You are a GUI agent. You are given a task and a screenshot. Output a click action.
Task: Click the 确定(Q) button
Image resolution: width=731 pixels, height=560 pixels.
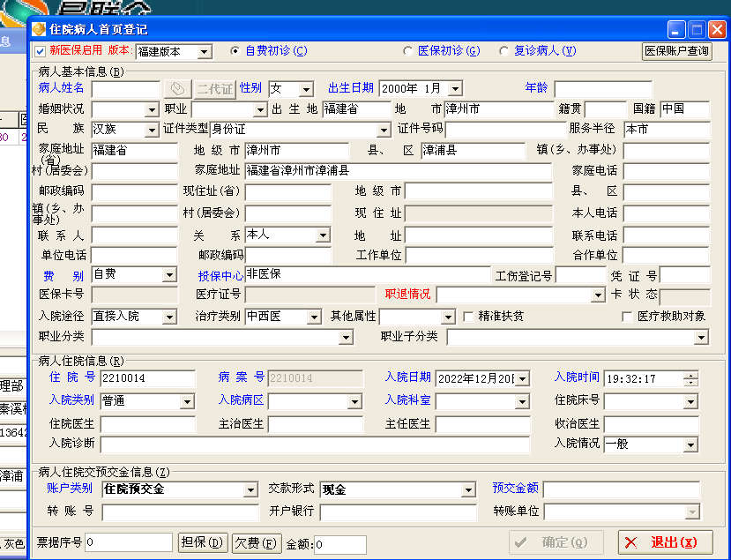point(556,542)
